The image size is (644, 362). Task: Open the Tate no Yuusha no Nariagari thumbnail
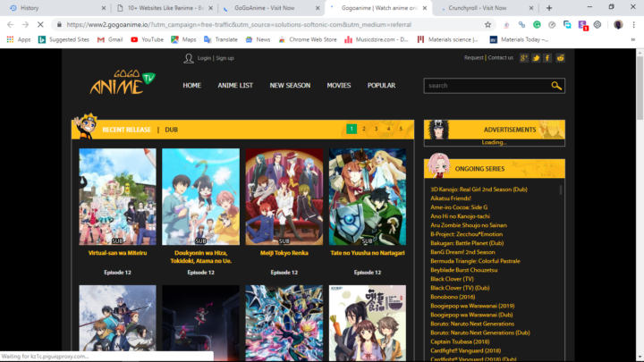pyautogui.click(x=368, y=197)
